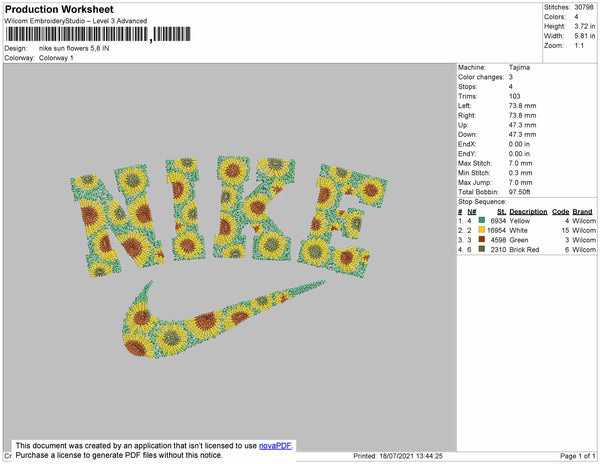600x464 pixels.
Task: Click the red swatch in Green row
Action: point(482,239)
